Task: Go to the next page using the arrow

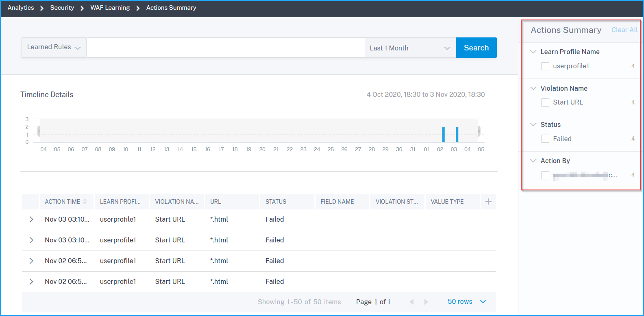Action: 426,302
